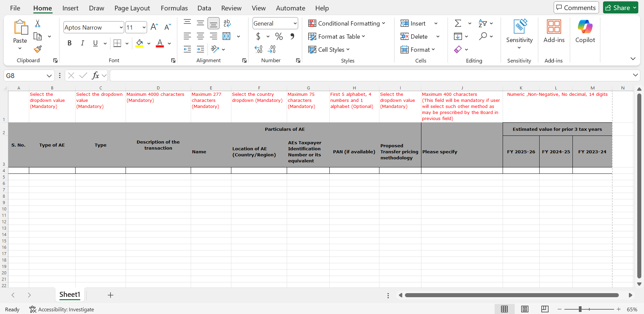The width and height of the screenshot is (644, 314).
Task: Switch to the Page Layout tab
Action: click(132, 8)
